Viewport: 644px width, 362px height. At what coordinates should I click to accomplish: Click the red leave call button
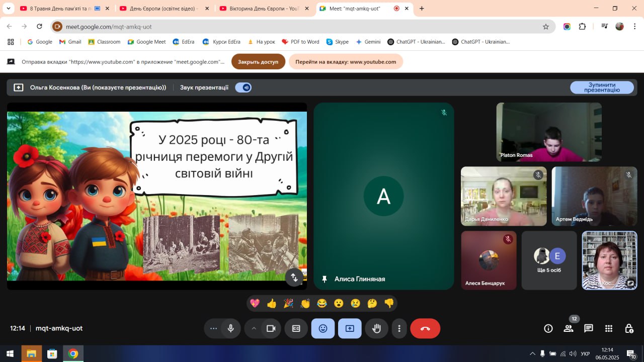[x=425, y=328]
